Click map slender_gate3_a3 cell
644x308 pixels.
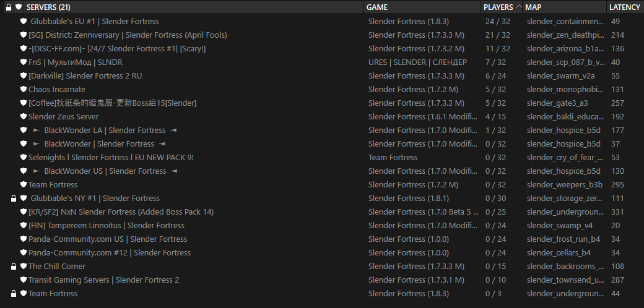(x=557, y=103)
